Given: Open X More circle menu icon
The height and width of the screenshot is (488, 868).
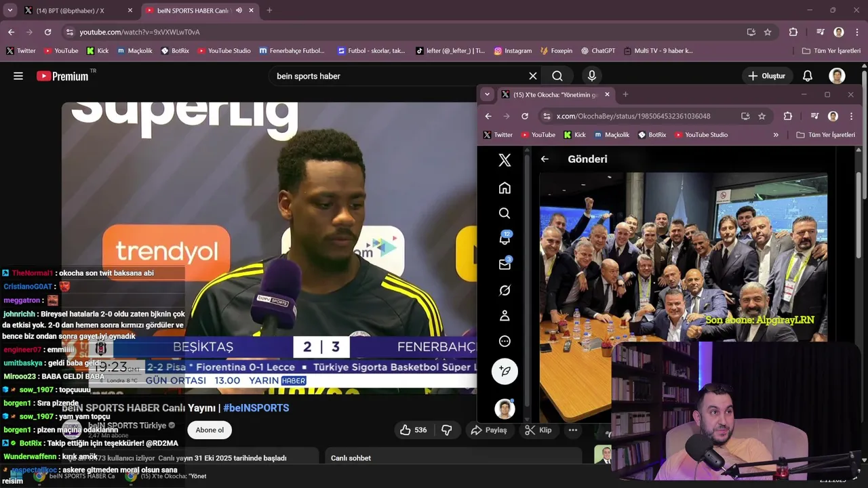Looking at the screenshot, I should pyautogui.click(x=505, y=342).
